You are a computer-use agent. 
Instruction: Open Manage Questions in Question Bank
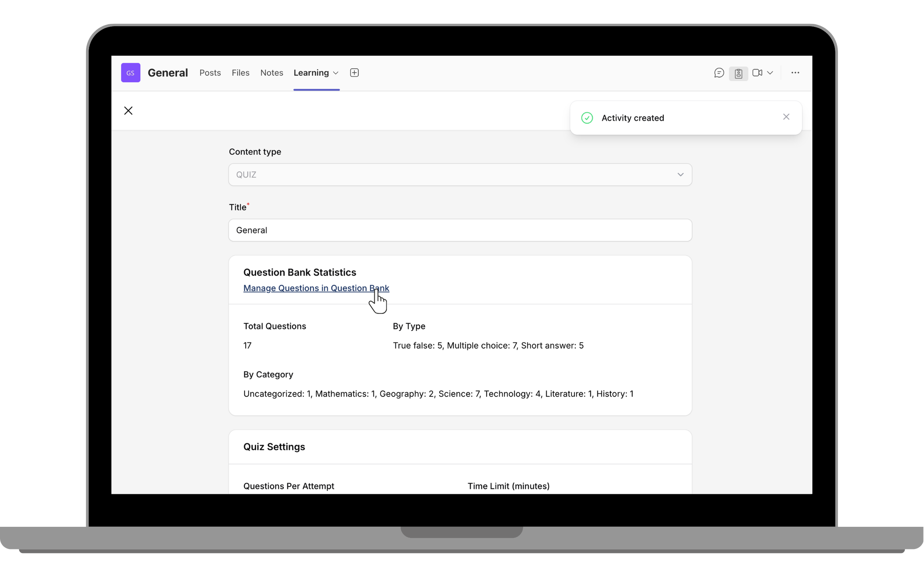pyautogui.click(x=316, y=288)
